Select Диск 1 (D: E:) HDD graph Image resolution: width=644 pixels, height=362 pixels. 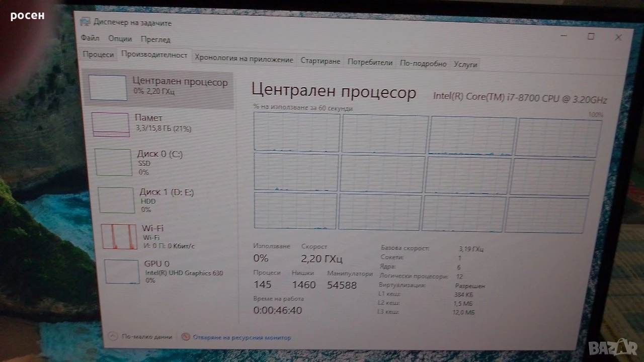[x=117, y=200]
